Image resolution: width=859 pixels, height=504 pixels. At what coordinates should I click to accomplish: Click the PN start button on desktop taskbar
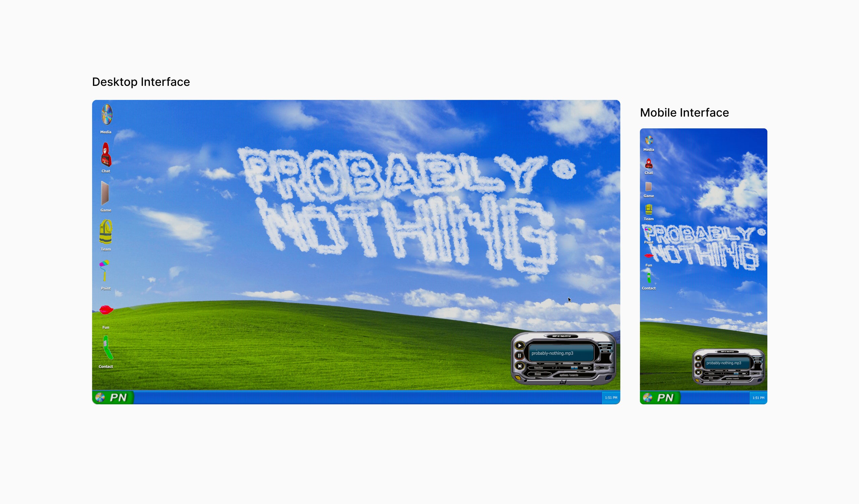[113, 397]
